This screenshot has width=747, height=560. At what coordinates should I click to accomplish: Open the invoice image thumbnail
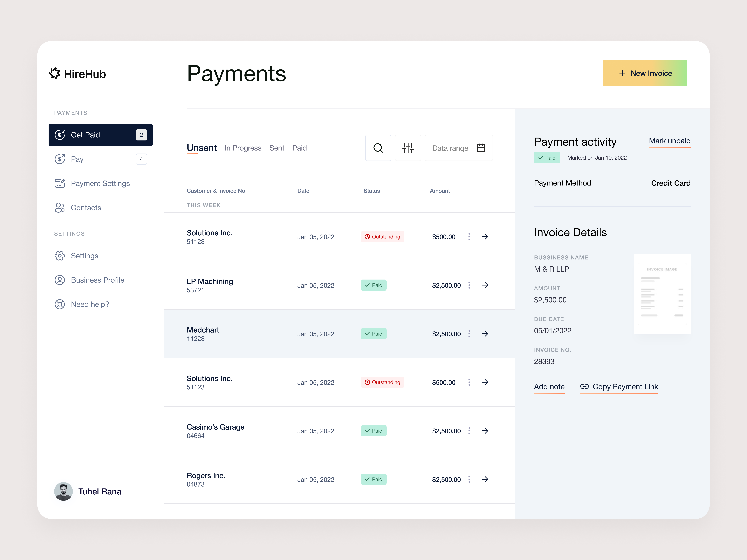(x=662, y=294)
